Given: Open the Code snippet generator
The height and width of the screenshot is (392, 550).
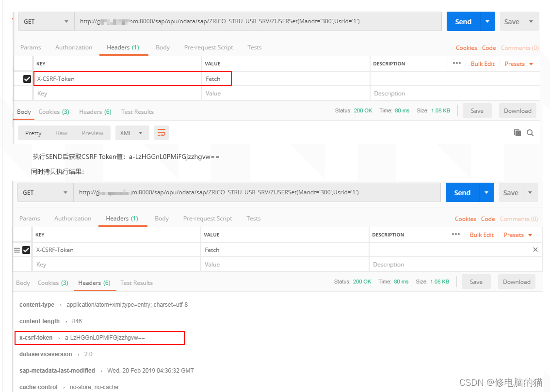Looking at the screenshot, I should (488, 47).
